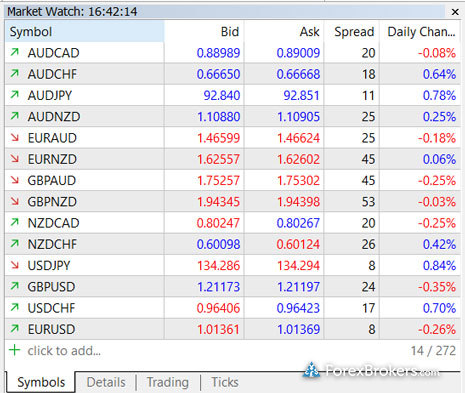Select the AUDCAD symbol row
The width and height of the screenshot is (465, 393).
(233, 53)
